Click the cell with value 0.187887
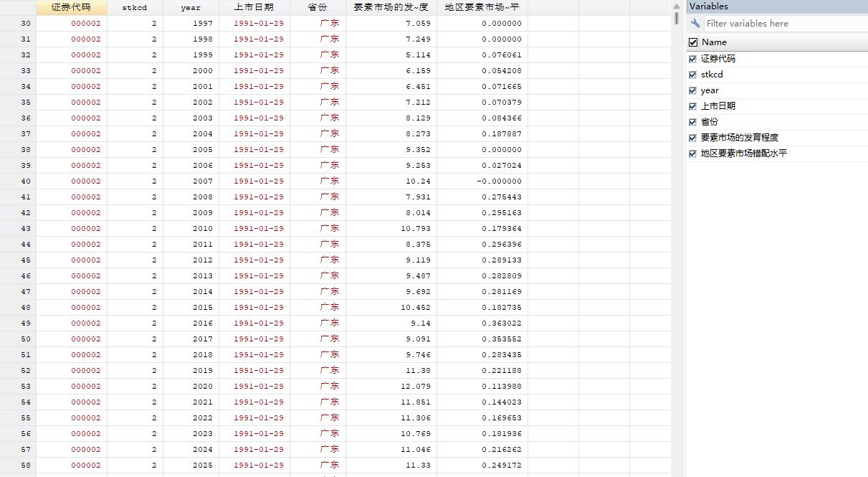Screen dimensions: 868x477 pos(482,133)
